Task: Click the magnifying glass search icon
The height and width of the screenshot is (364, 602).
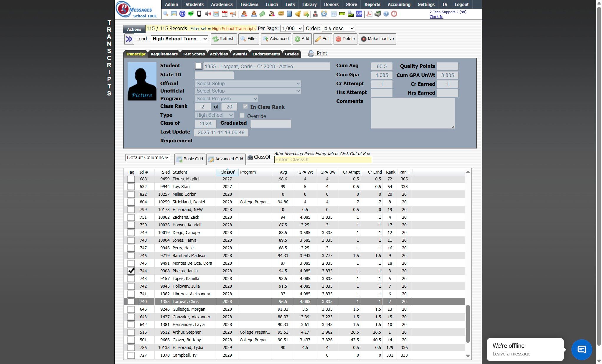Action: click(166, 14)
